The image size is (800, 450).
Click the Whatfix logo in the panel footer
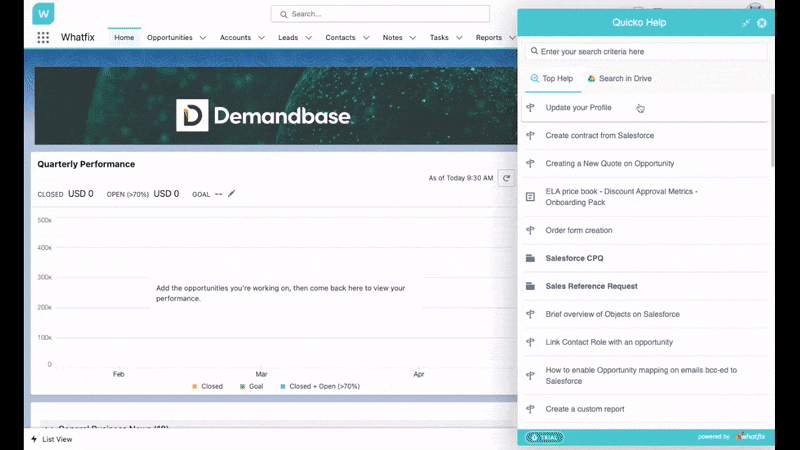point(751,436)
